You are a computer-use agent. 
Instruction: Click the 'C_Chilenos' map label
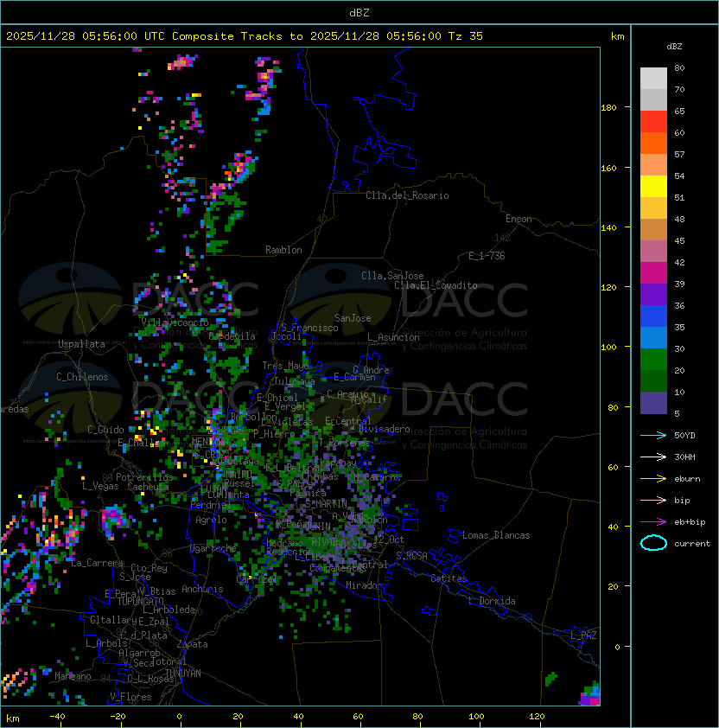click(82, 377)
